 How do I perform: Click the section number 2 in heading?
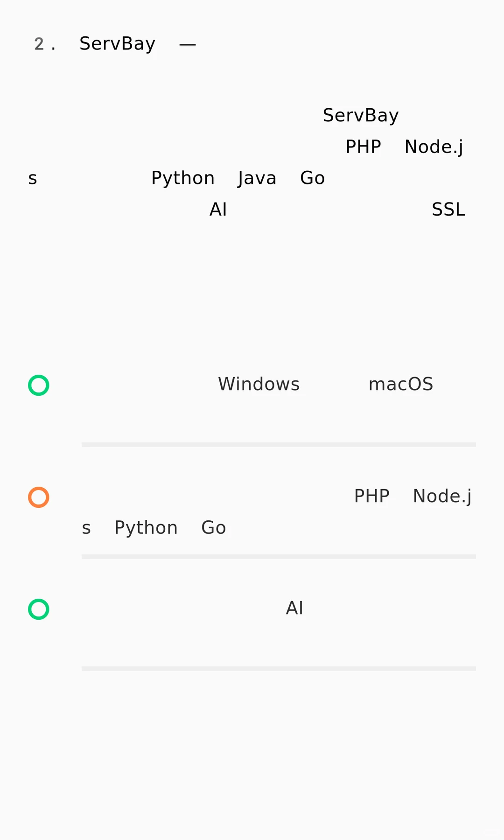(x=39, y=44)
